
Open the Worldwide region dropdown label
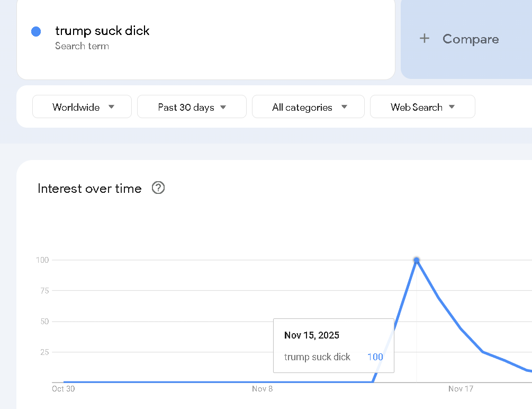pyautogui.click(x=76, y=107)
